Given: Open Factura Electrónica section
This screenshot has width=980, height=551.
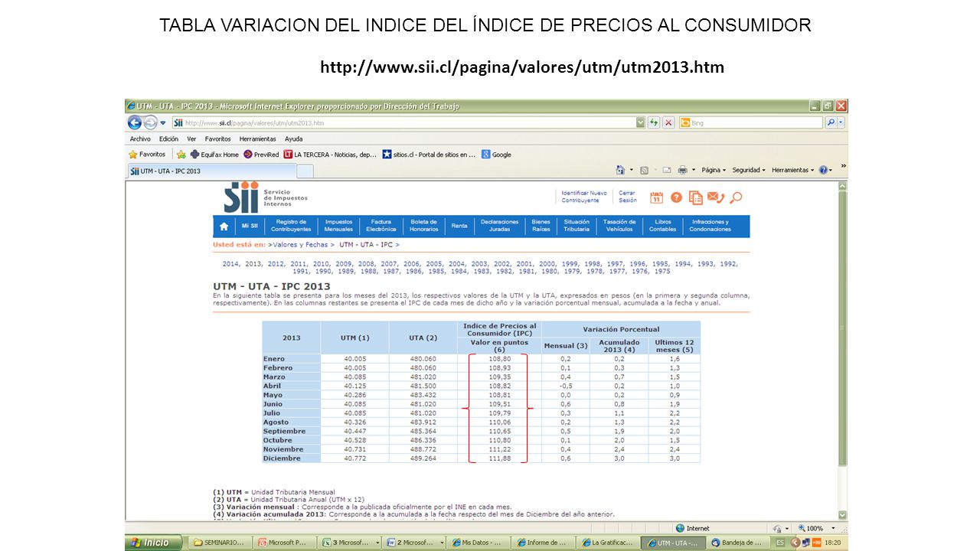Looking at the screenshot, I should (x=381, y=226).
